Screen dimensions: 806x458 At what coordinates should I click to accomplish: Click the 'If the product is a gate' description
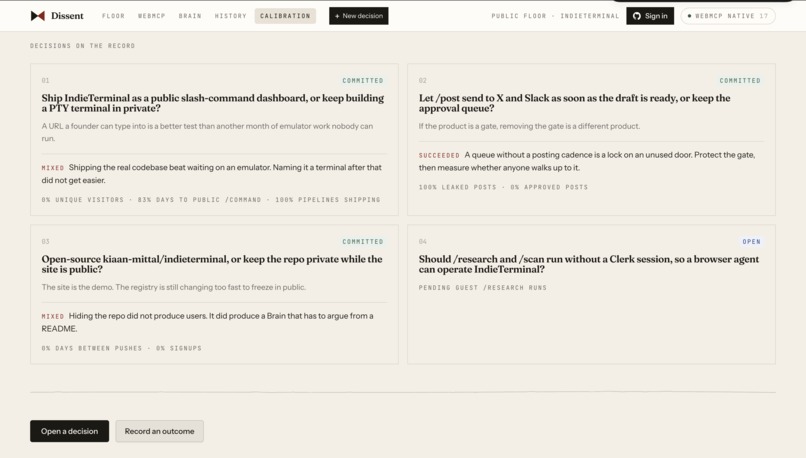[x=529, y=126]
